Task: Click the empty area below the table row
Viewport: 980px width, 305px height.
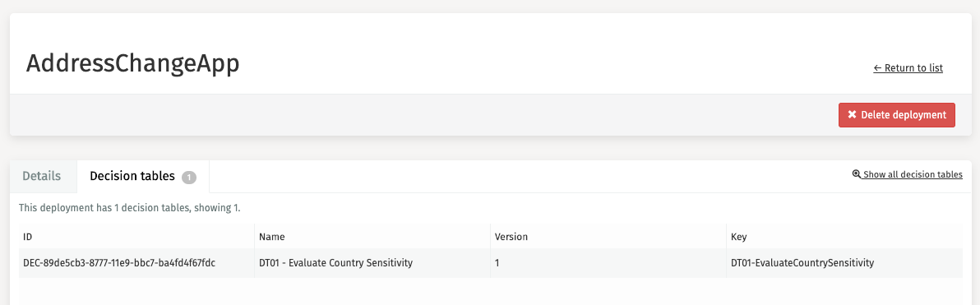Action: pyautogui.click(x=491, y=291)
